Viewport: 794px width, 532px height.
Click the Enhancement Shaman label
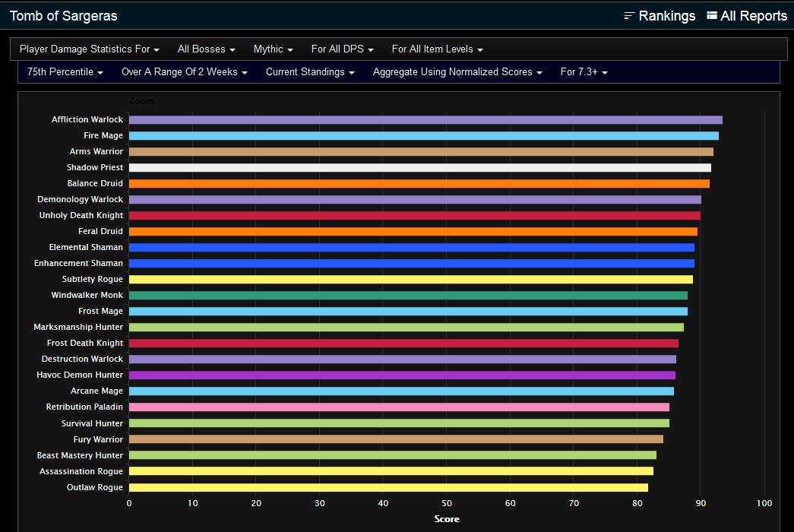(x=78, y=263)
